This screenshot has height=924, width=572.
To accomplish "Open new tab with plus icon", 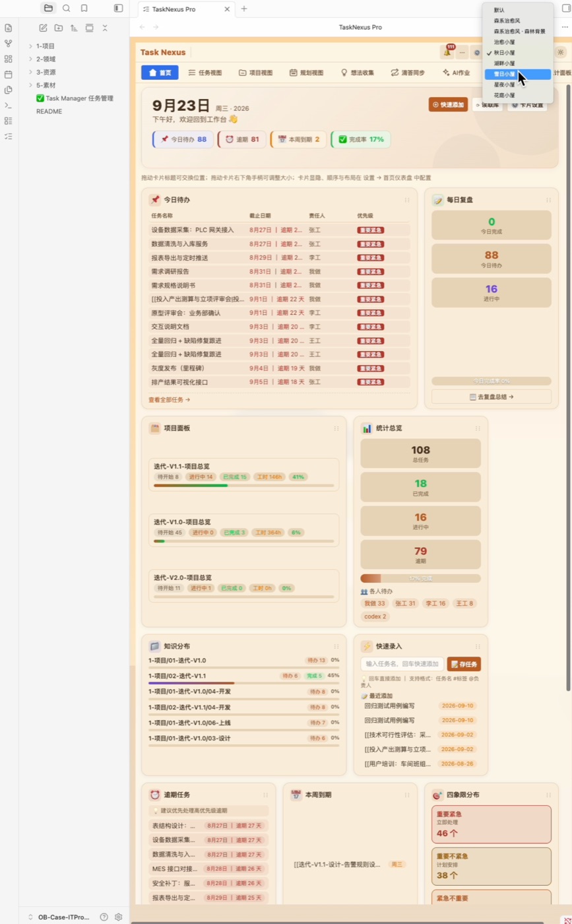I will click(x=244, y=9).
